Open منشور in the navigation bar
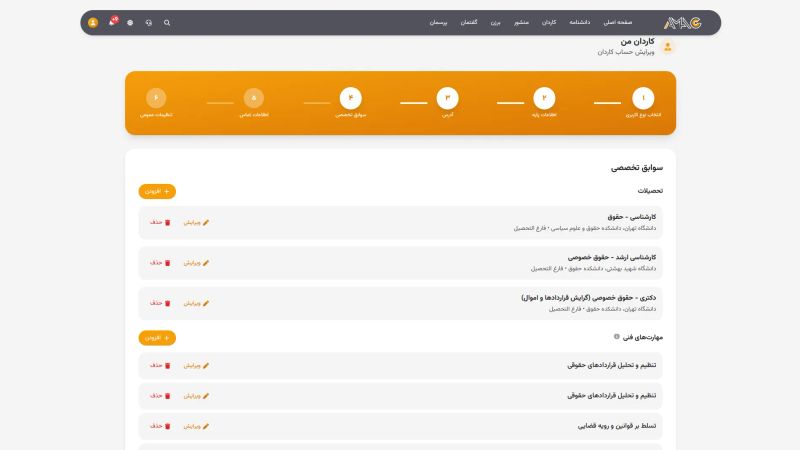 coord(521,22)
